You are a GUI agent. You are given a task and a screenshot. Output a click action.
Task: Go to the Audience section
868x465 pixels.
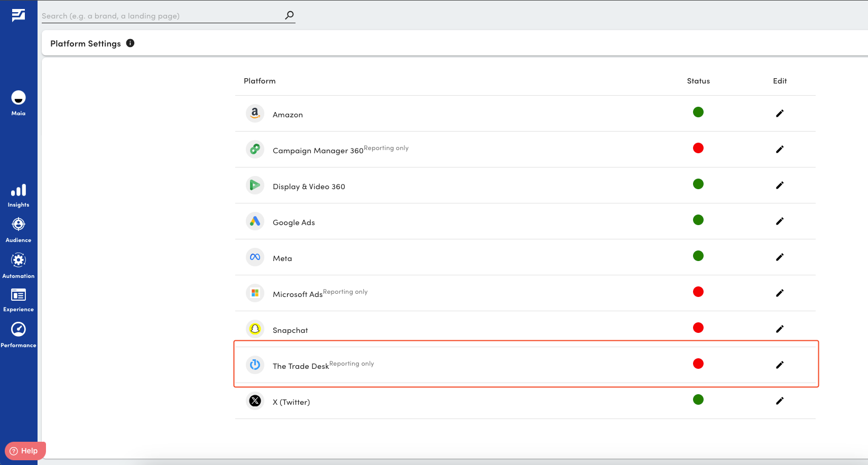19,230
